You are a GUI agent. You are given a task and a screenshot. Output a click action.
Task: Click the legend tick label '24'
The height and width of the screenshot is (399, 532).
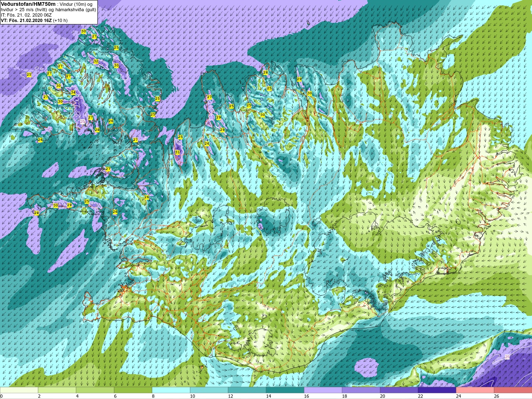(458, 397)
